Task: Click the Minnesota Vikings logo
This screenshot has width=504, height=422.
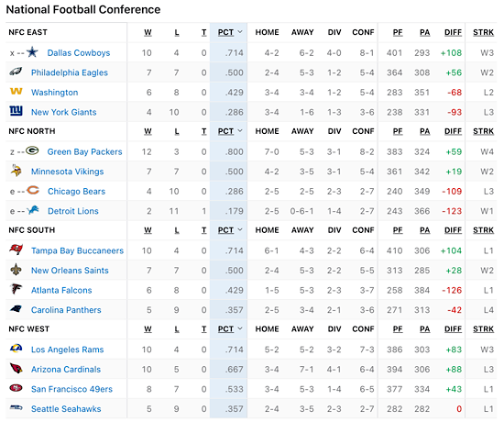Action: pos(16,171)
